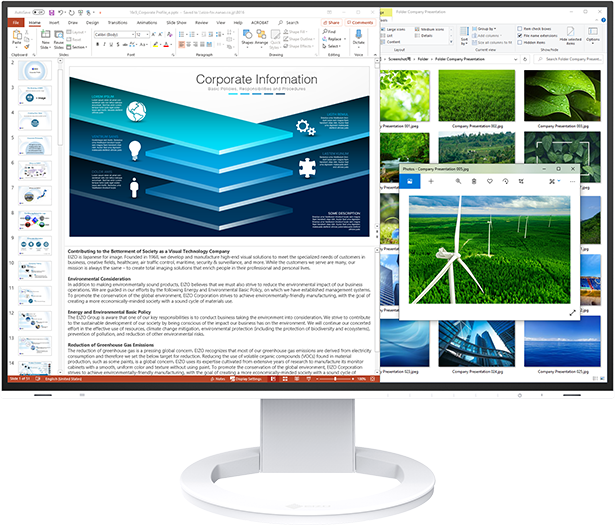The width and height of the screenshot is (615, 525).
Task: Click the Comments button in PowerPoint
Action: (360, 23)
